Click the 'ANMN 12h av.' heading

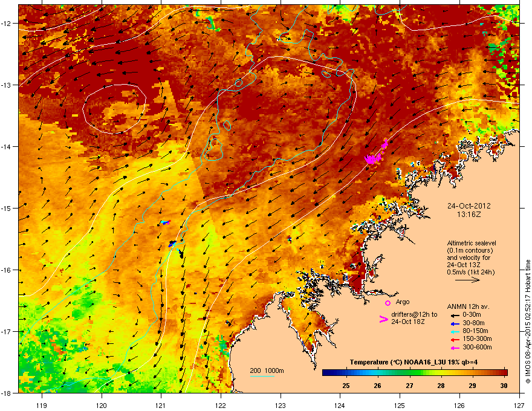[468, 306]
